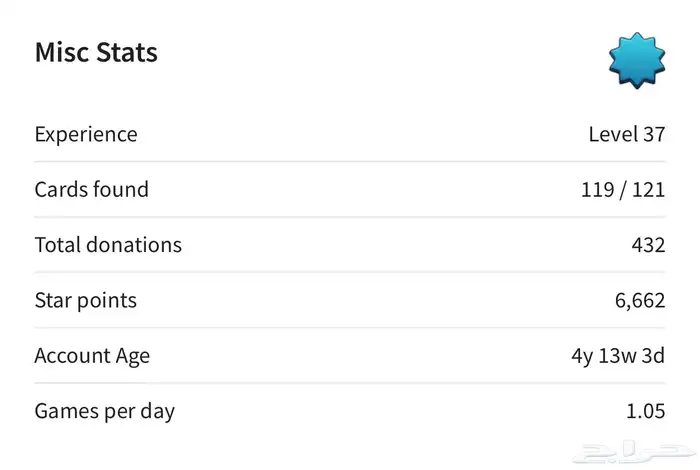
Task: Click the blue star badge icon
Action: coord(637,59)
